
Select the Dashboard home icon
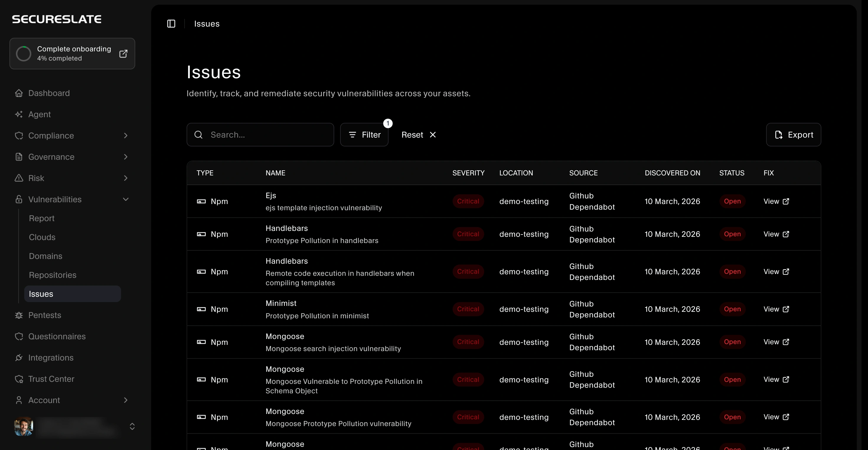(x=19, y=93)
